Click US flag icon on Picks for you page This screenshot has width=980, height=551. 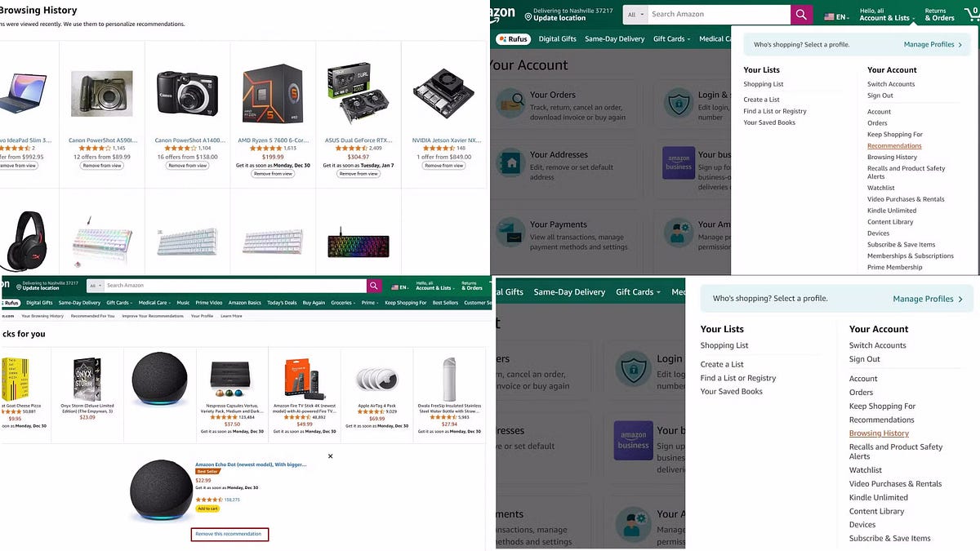coord(395,287)
